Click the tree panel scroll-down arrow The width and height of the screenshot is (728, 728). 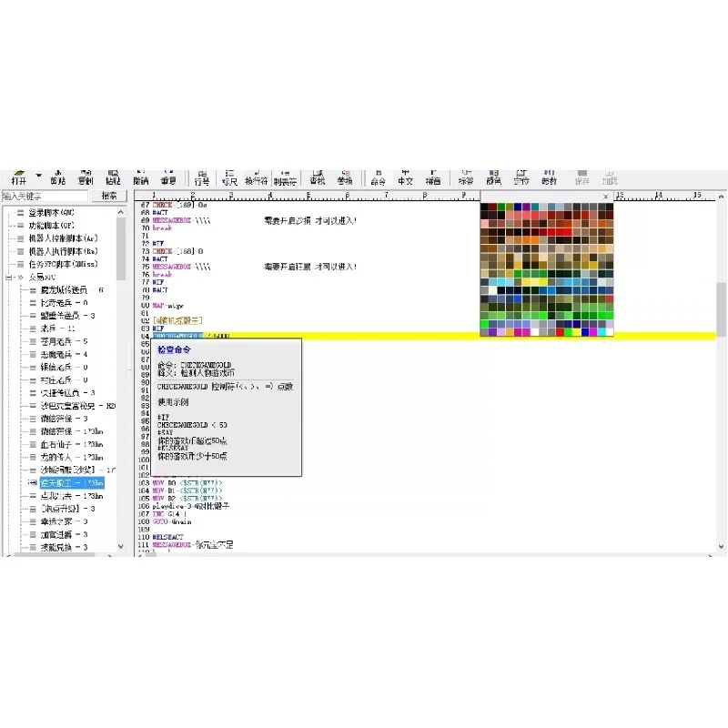pyautogui.click(x=121, y=547)
